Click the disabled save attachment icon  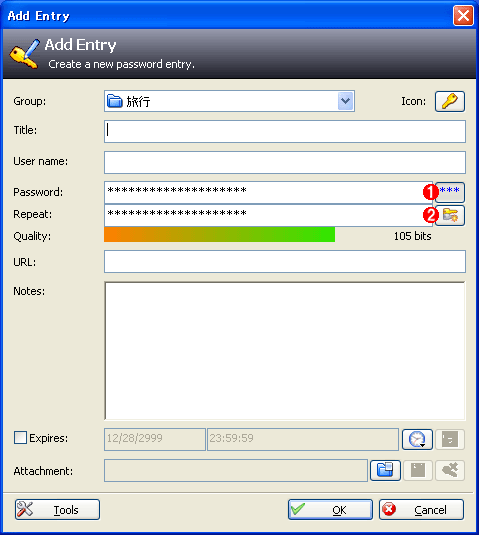click(x=418, y=470)
